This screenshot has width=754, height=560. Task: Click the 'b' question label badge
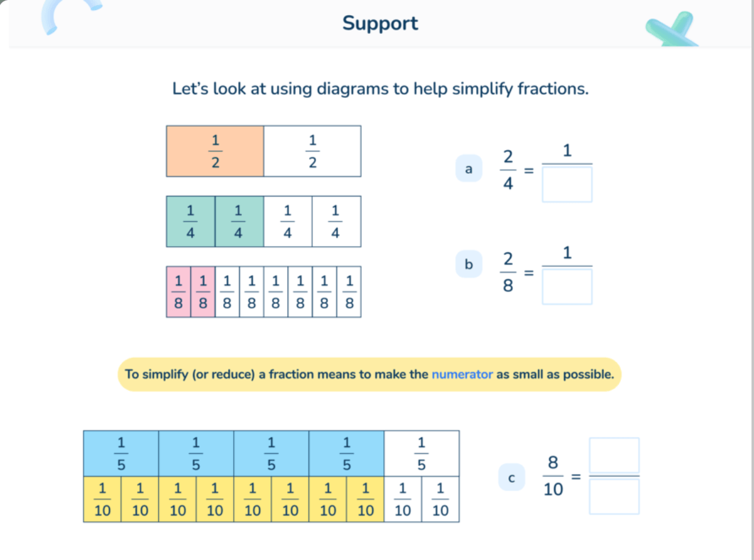468,265
